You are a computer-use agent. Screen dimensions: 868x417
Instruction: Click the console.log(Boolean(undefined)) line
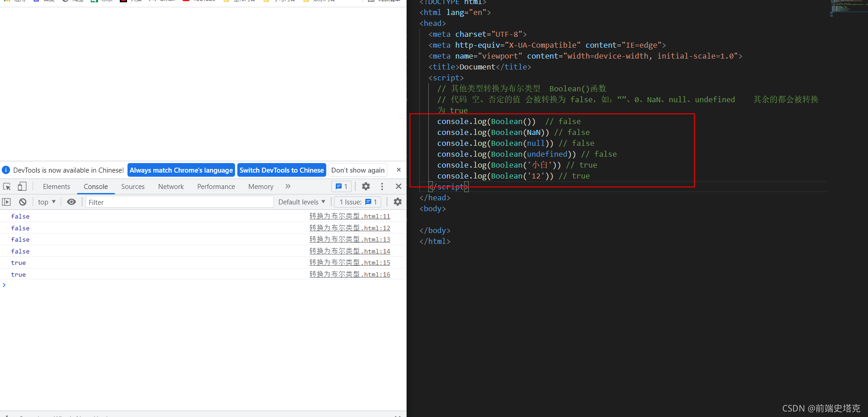[527, 154]
